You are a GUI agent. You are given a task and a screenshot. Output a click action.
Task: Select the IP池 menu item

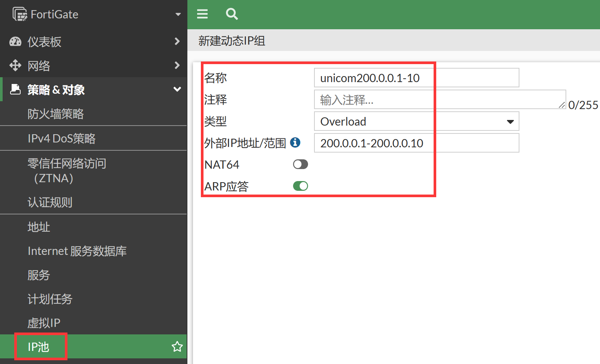[x=93, y=347]
